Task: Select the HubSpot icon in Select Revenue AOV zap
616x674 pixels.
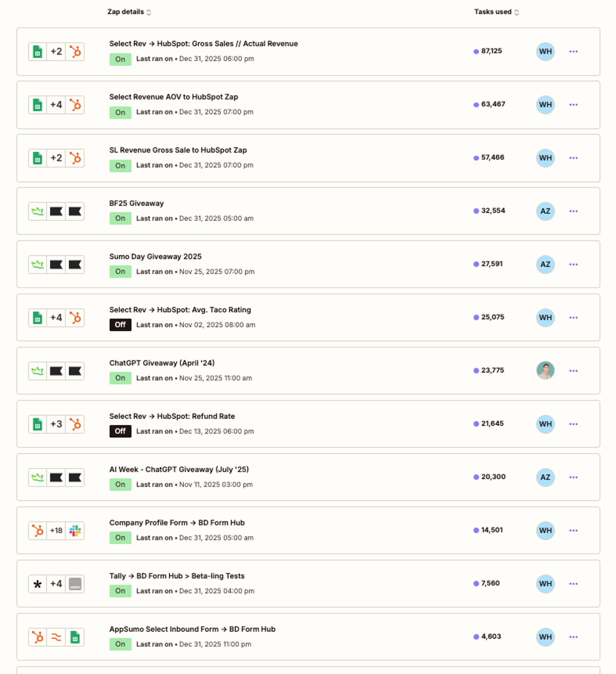Action: click(x=75, y=105)
